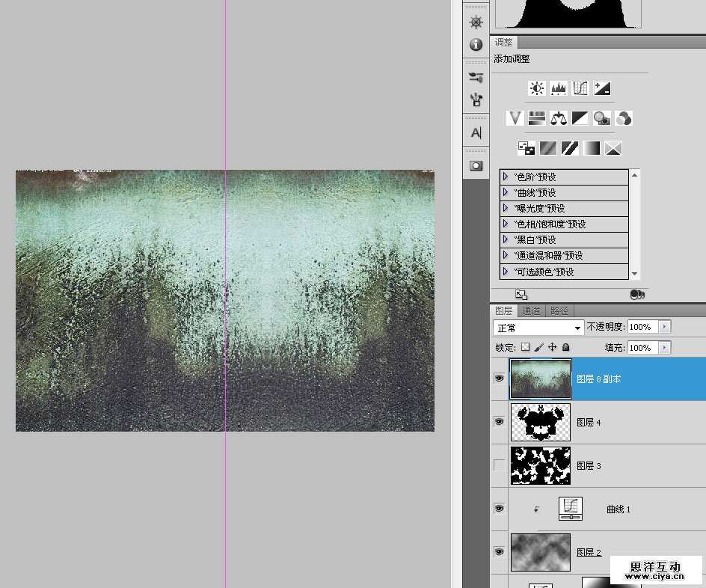This screenshot has width=706, height=588.
Task: Add a Photo Filter adjustment
Action: pos(602,118)
